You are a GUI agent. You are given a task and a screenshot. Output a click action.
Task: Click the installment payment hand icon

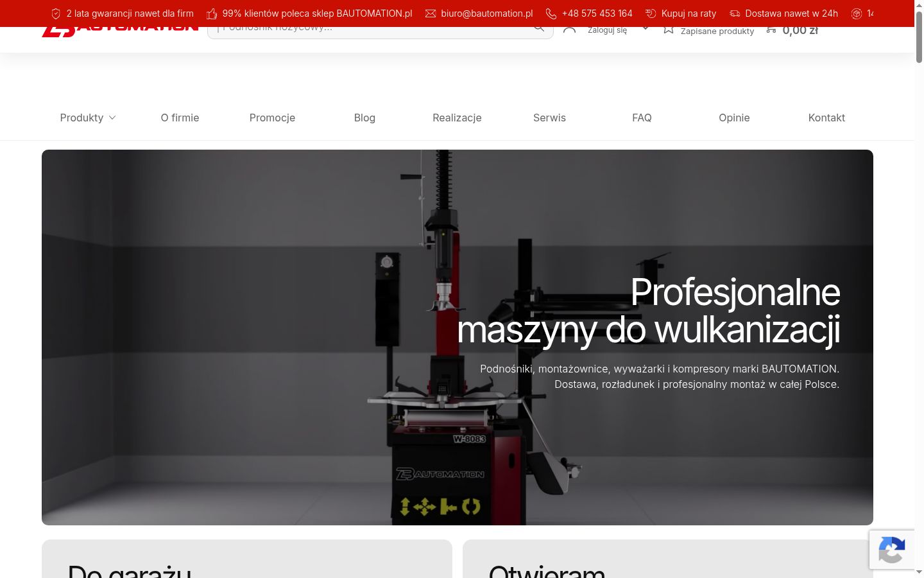click(x=651, y=13)
